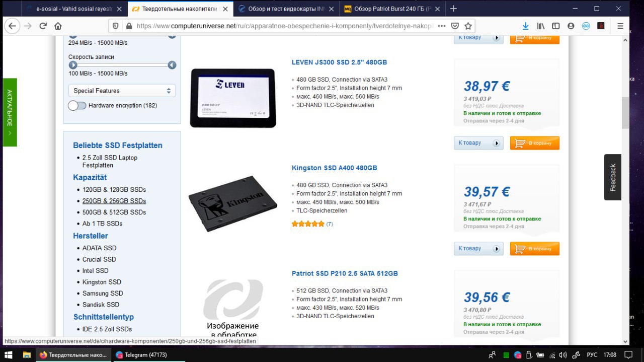Screen dimensions: 644x362
Task: Open the Library bookshelf icon
Action: 541,26
